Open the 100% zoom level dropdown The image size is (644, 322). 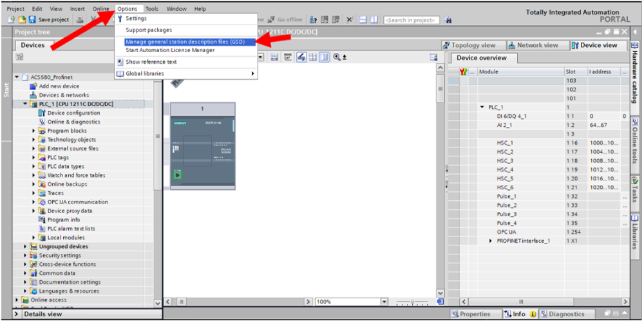384,302
